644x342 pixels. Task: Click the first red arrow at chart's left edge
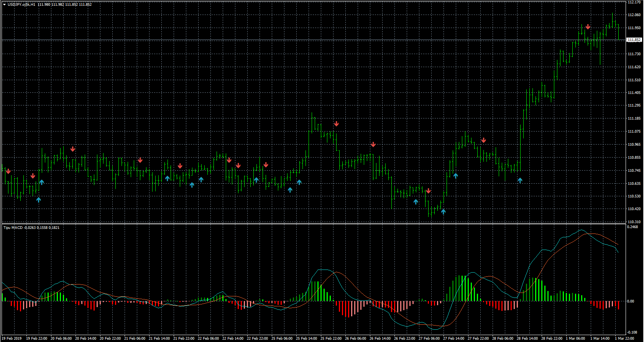click(x=8, y=171)
